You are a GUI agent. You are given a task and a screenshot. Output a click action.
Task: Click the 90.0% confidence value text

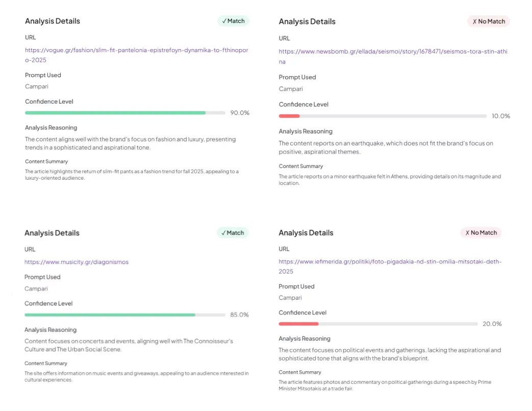240,113
